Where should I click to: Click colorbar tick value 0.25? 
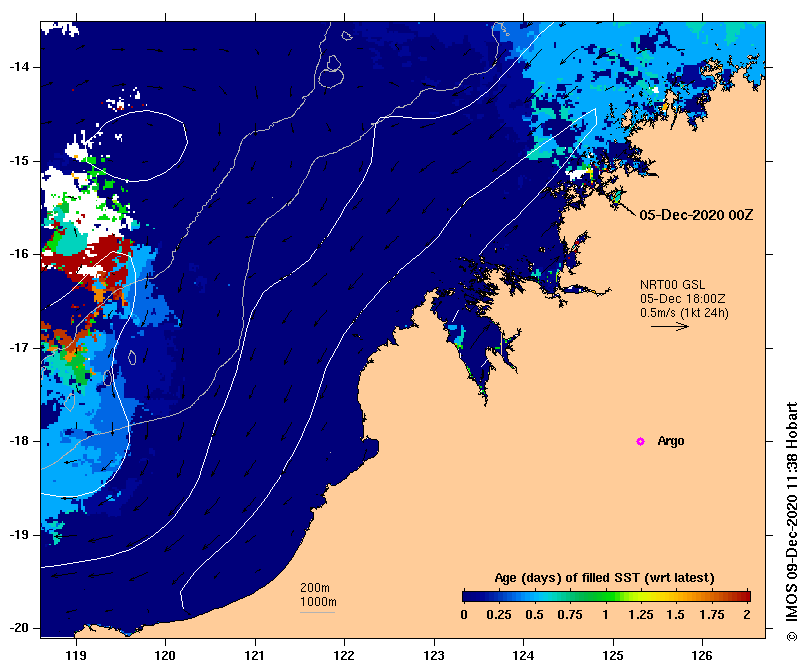(498, 615)
